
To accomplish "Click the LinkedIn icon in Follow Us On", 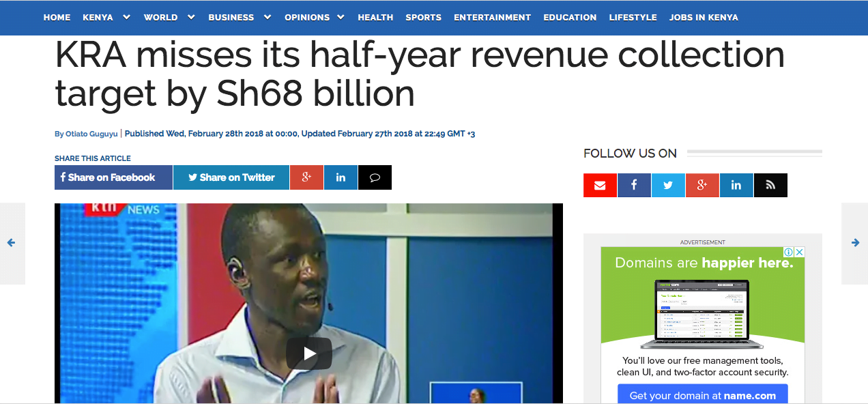I will pyautogui.click(x=736, y=185).
